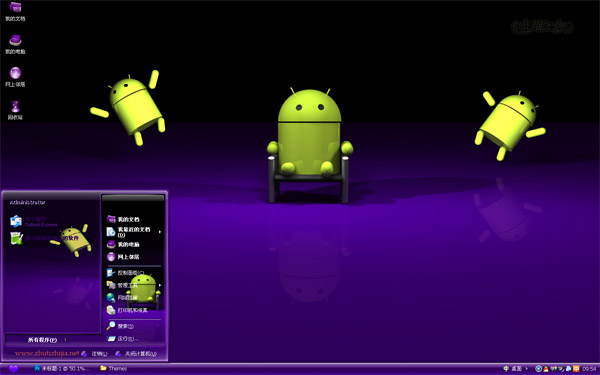The height and width of the screenshot is (375, 600).
Task: Switch to the Photoshop taskbar window
Action: [62, 368]
